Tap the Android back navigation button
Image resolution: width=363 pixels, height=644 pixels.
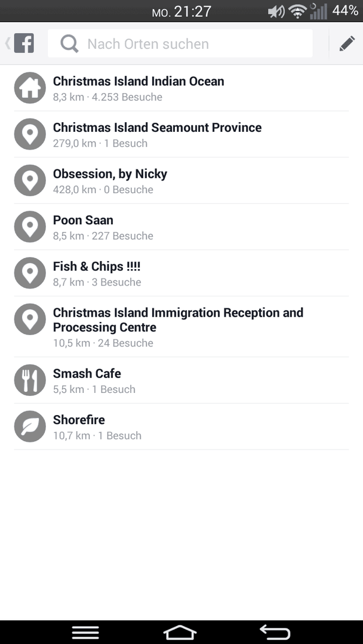tap(275, 633)
